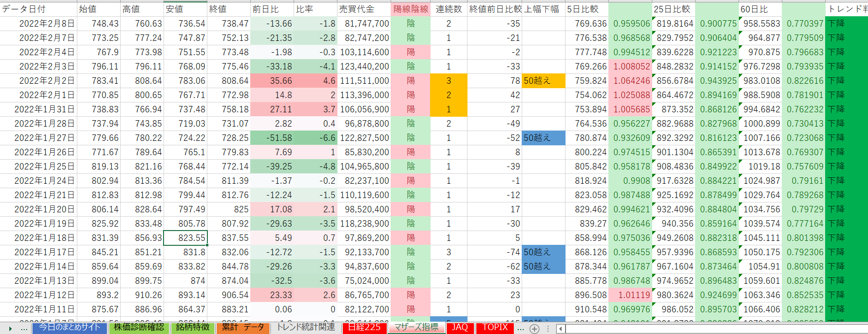Select the トレンド統計関連 sheet tab
The width and height of the screenshot is (868, 334).
[305, 328]
